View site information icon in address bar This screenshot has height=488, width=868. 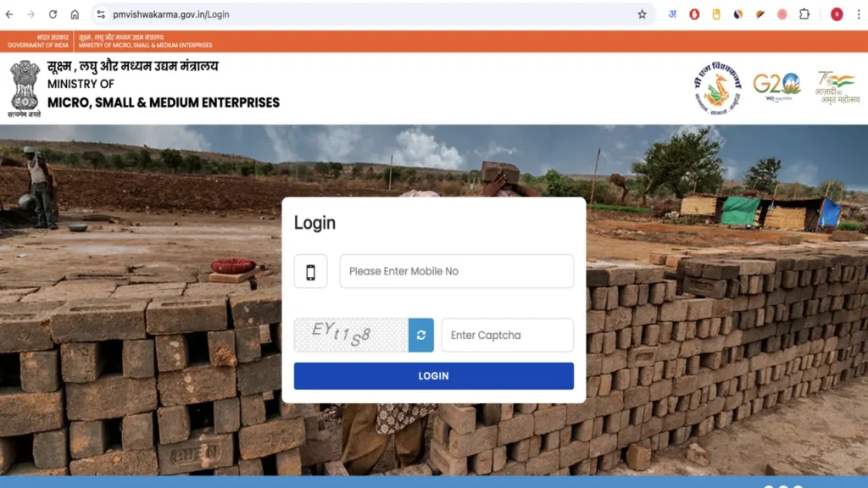pos(101,14)
